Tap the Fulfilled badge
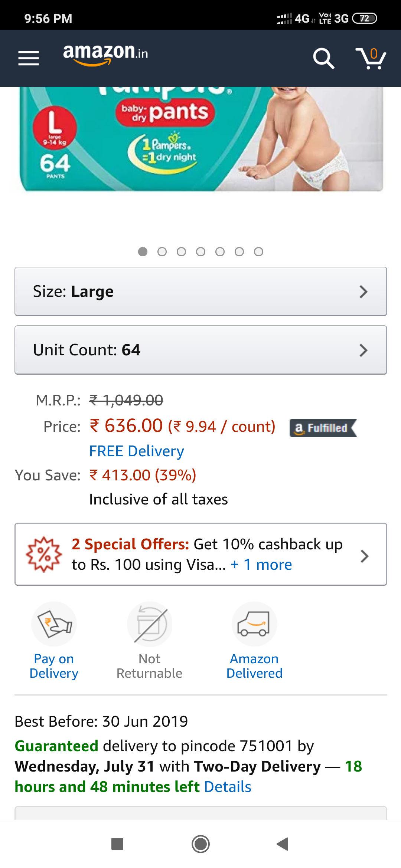 [323, 428]
